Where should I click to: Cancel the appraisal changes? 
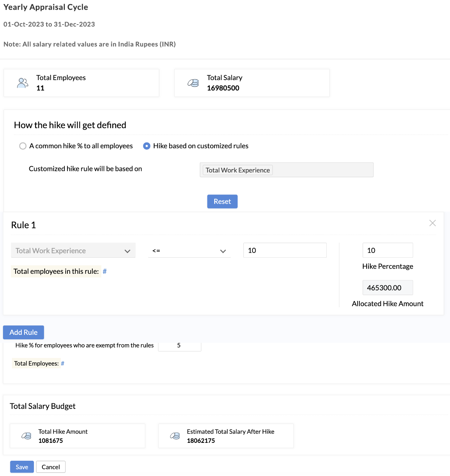pos(51,467)
